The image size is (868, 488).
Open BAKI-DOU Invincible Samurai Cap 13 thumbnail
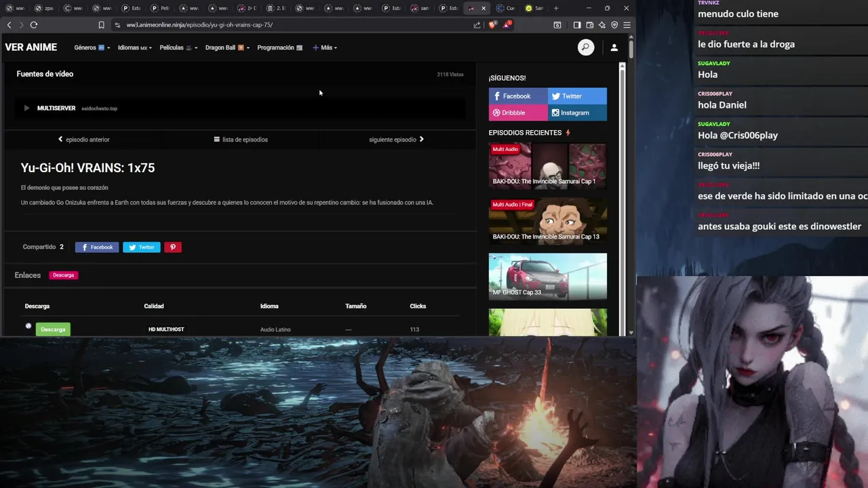[x=547, y=221]
